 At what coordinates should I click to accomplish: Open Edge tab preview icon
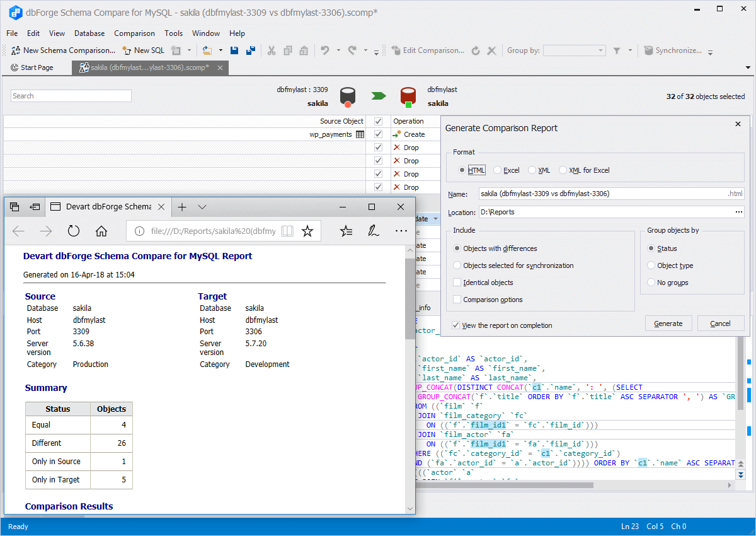(x=15, y=206)
